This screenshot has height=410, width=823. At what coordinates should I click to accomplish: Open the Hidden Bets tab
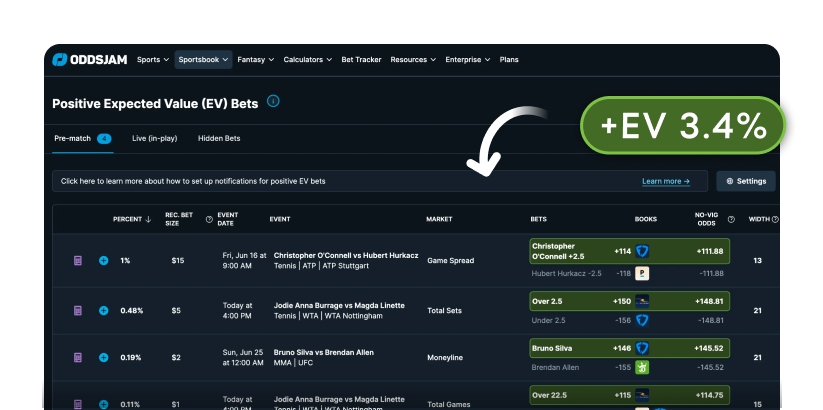[x=219, y=138]
